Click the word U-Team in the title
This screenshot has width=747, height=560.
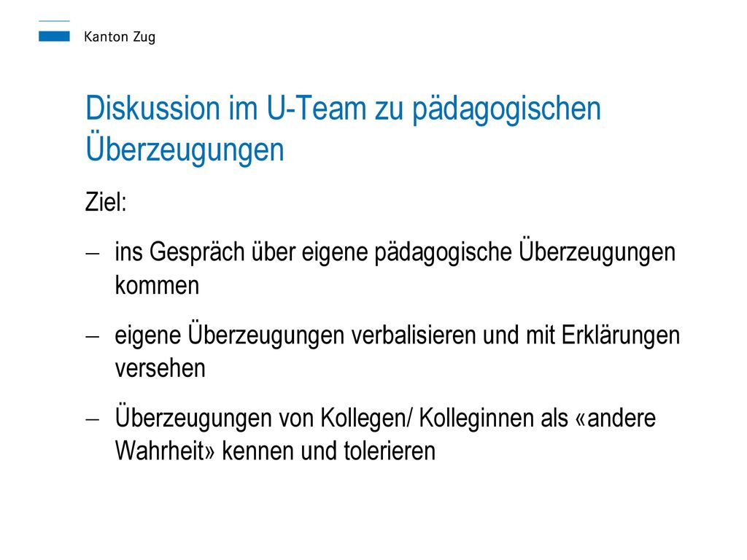pyautogui.click(x=317, y=108)
